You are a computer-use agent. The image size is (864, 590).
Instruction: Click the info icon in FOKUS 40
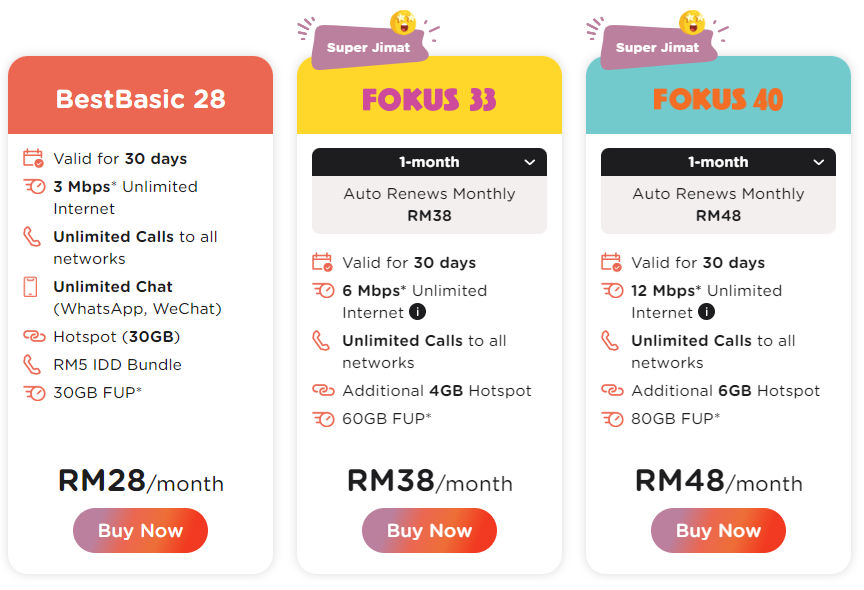(x=707, y=312)
